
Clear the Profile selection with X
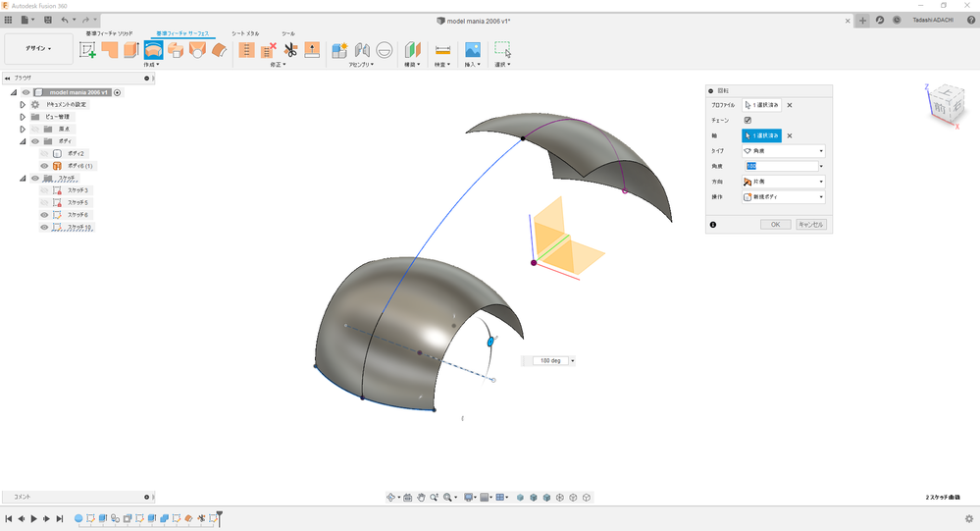click(x=790, y=105)
